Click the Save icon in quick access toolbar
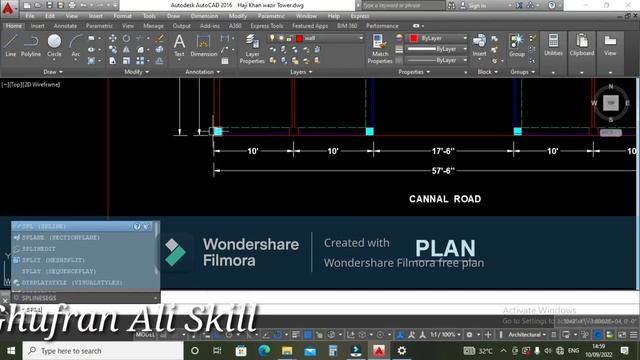 click(49, 5)
